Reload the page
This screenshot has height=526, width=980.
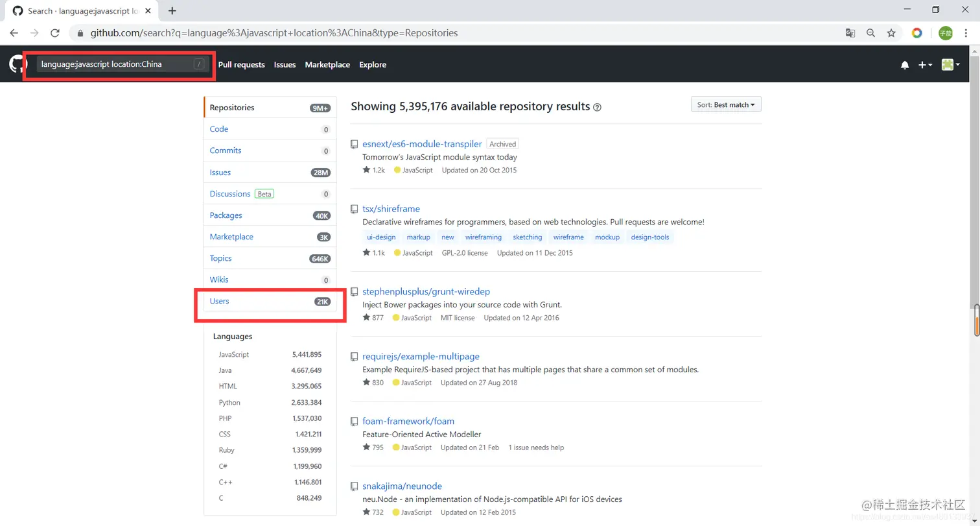[55, 32]
